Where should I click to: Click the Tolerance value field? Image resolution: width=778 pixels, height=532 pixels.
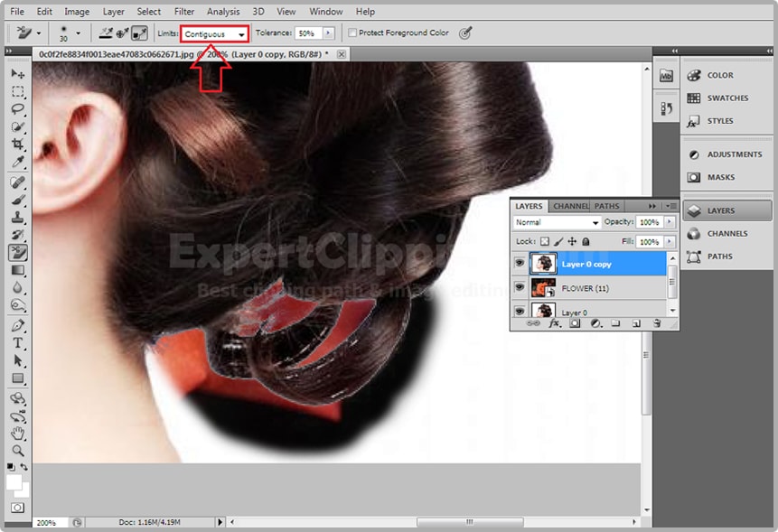click(307, 33)
